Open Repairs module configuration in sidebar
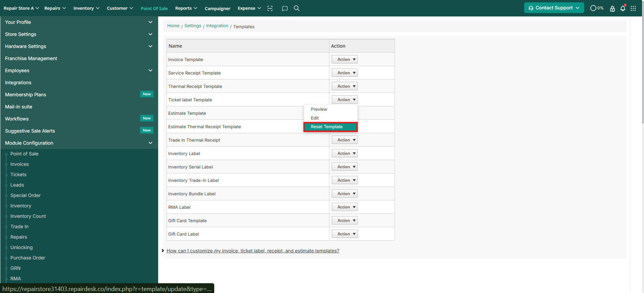 click(19, 237)
